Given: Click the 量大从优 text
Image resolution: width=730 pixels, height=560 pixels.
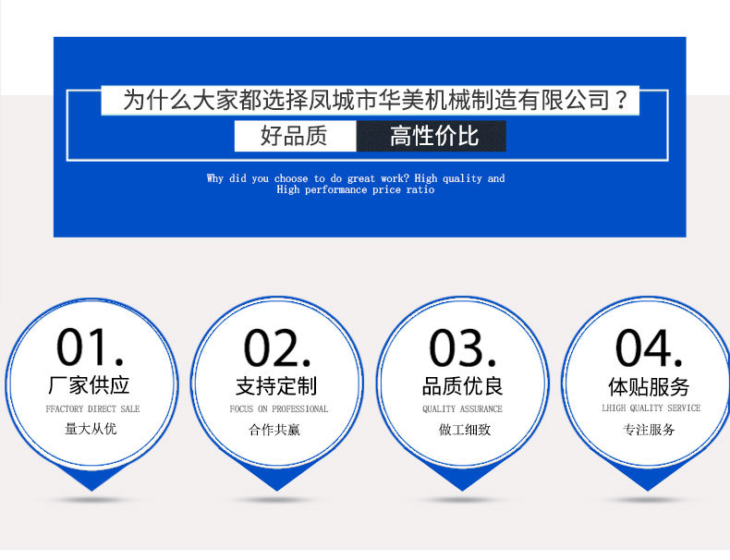Looking at the screenshot, I should coord(91,428).
